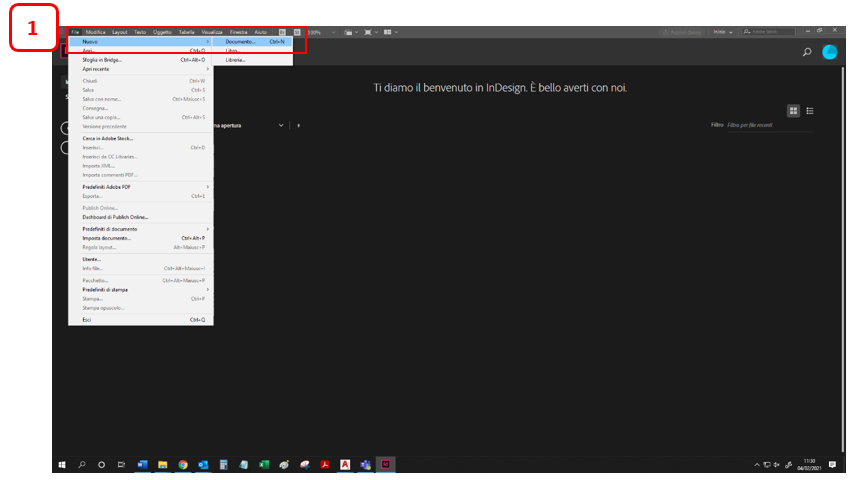This screenshot has width=856, height=480.
Task: Select Dashboard di Publish Online...
Action: tap(141, 217)
